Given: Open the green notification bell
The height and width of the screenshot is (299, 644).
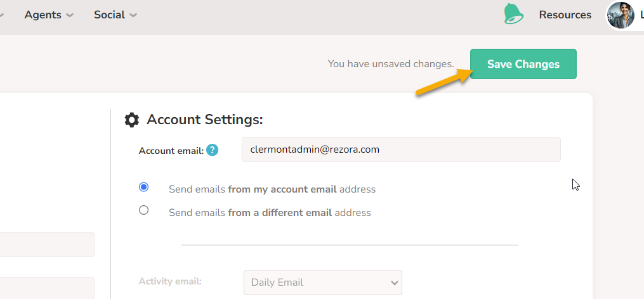Looking at the screenshot, I should 513,14.
